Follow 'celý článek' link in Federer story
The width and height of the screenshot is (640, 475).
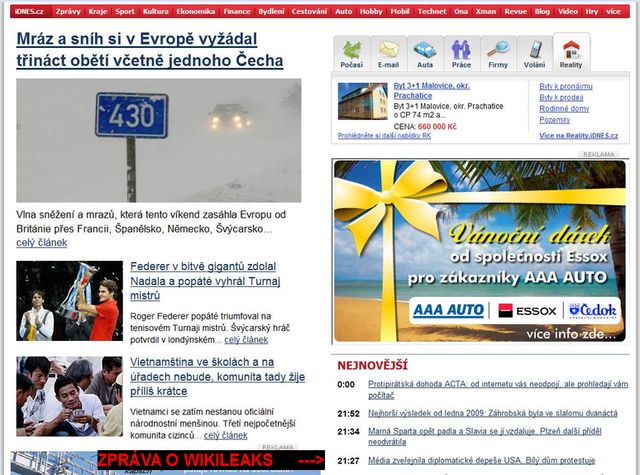(x=246, y=340)
